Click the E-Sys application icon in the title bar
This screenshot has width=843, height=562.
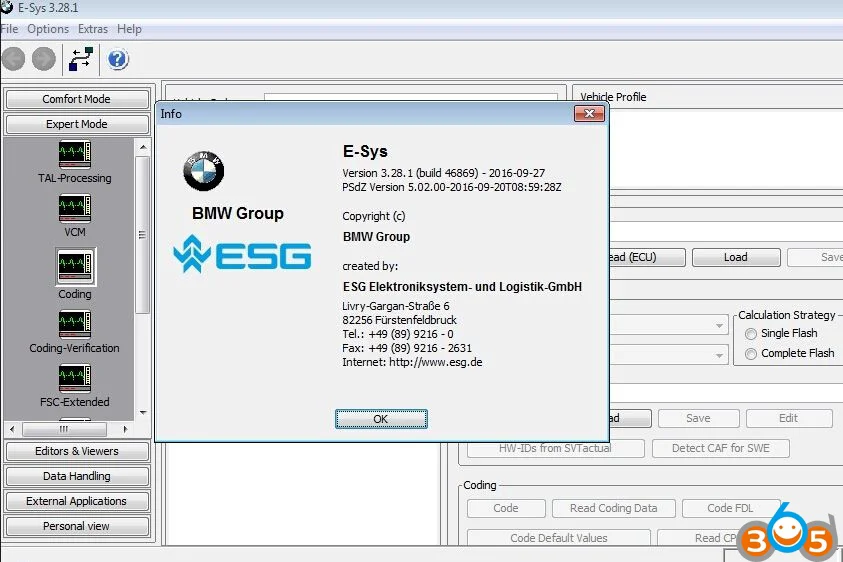7,8
